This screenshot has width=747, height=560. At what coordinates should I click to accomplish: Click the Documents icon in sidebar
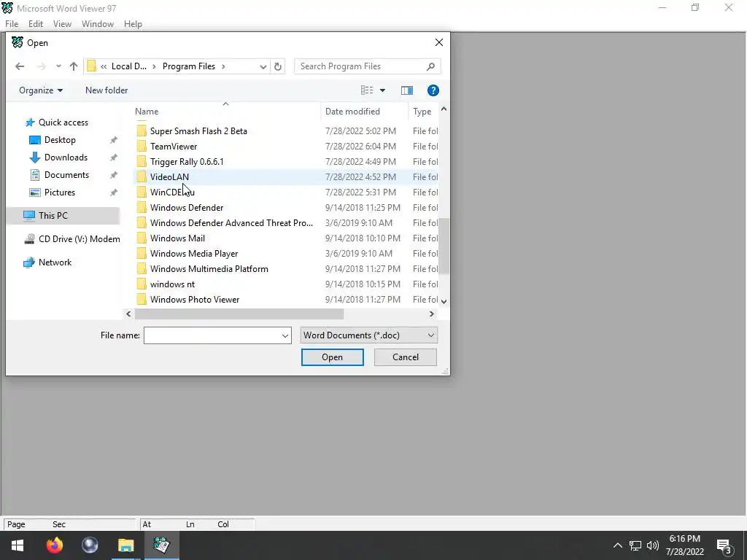pyautogui.click(x=35, y=175)
